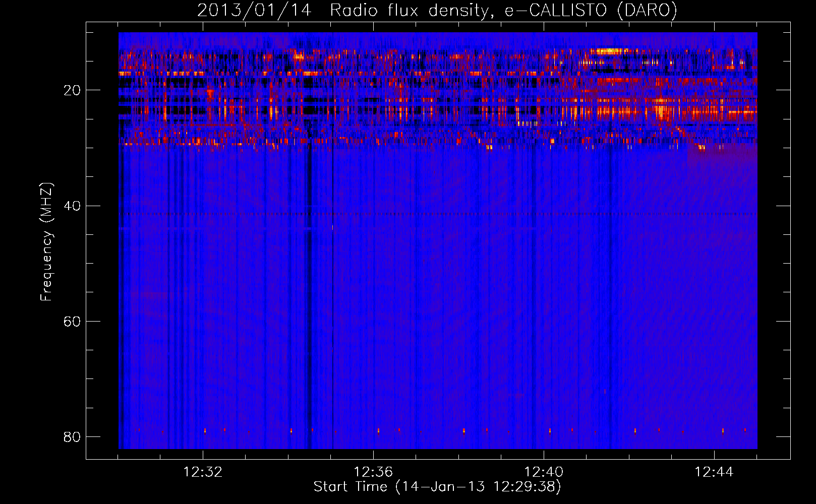The width and height of the screenshot is (816, 504).
Task: Click the 12:32 time tick label
Action: click(x=203, y=472)
